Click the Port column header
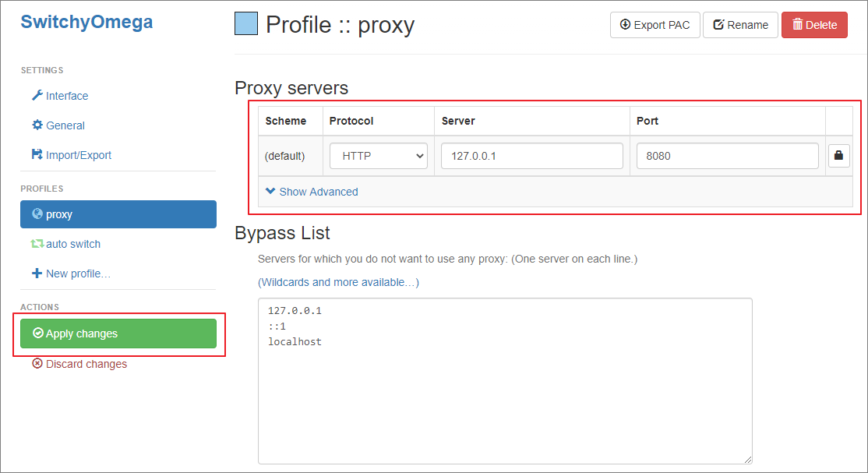 647,121
